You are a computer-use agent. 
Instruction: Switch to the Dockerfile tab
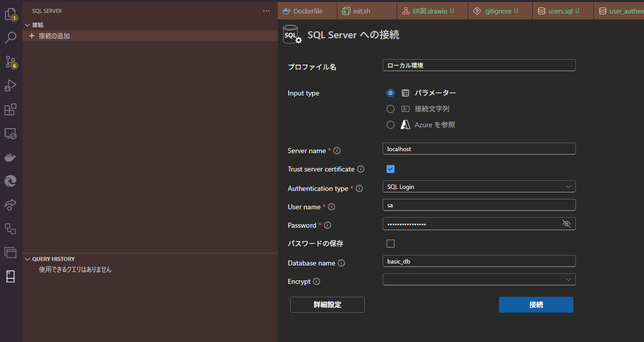tap(308, 11)
